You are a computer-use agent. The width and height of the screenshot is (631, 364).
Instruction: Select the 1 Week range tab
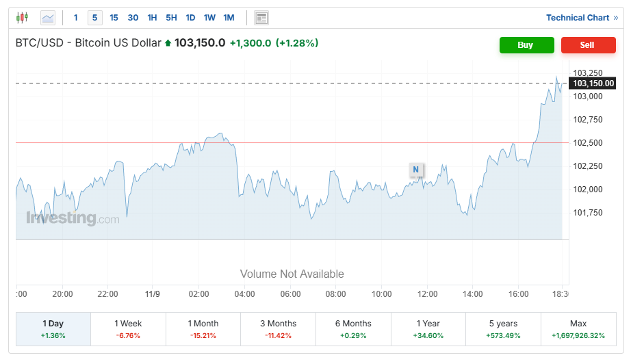(x=128, y=328)
